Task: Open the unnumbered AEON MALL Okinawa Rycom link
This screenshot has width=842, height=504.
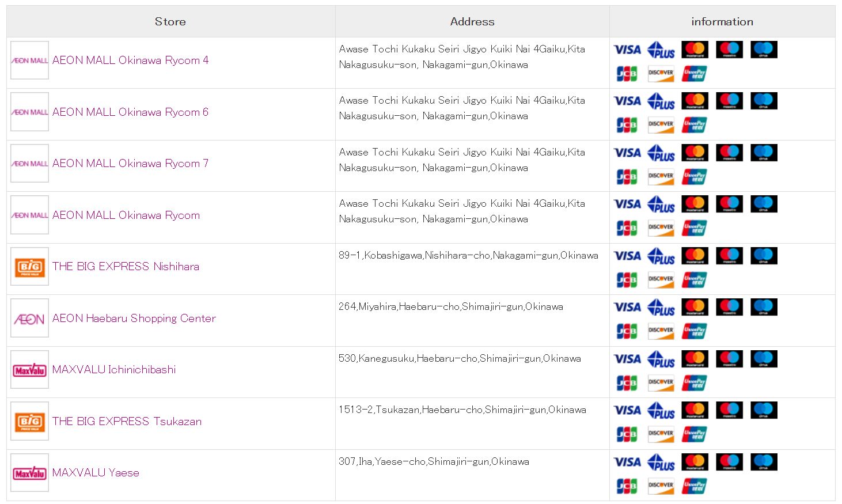Action: (x=126, y=215)
